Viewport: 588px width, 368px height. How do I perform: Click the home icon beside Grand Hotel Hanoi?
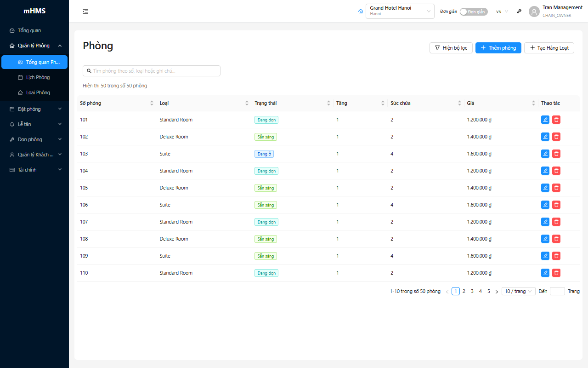[x=361, y=11]
